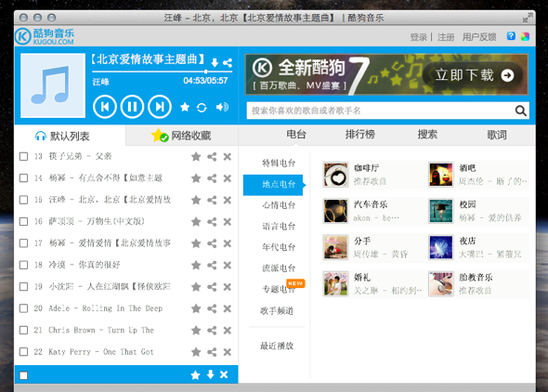Viewport: 548px width, 392px height.
Task: Select 语言电台 category
Action: [279, 226]
